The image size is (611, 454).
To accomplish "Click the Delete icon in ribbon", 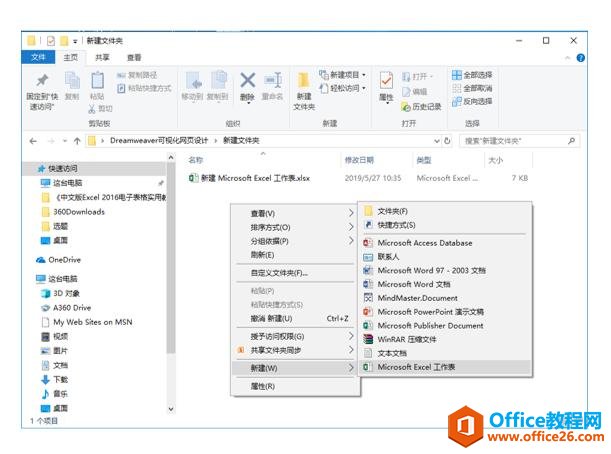I will (247, 81).
